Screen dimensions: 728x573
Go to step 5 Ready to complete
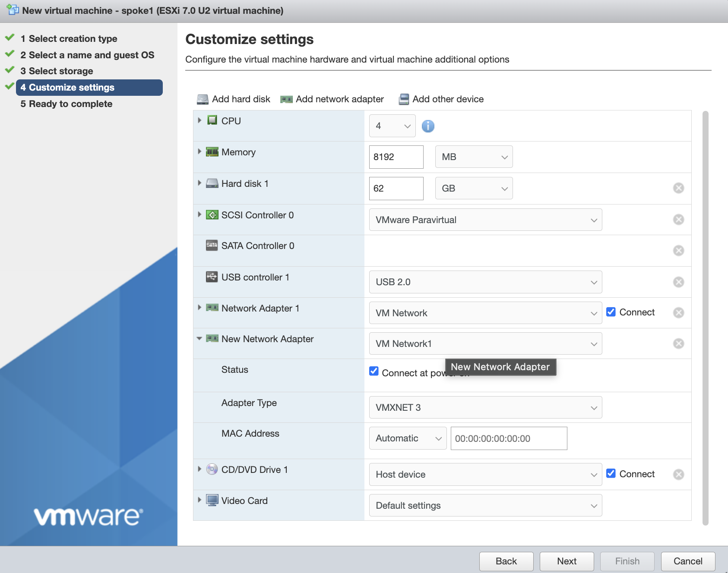(66, 104)
